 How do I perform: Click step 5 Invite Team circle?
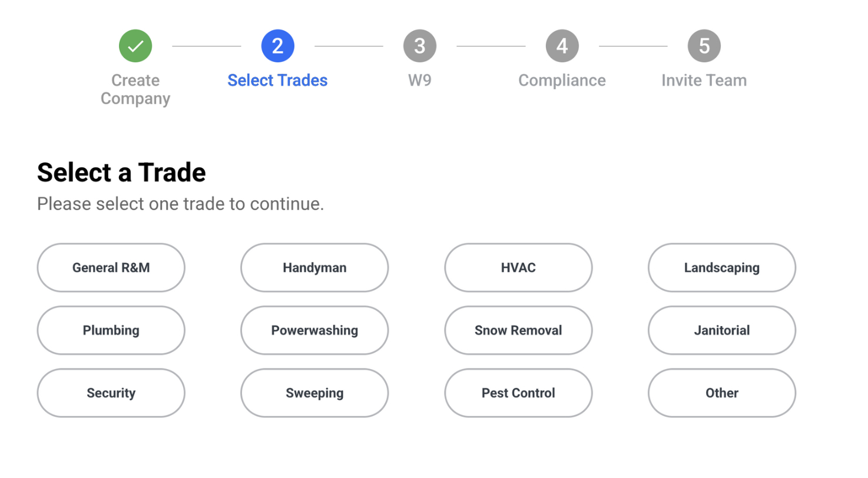click(x=703, y=45)
